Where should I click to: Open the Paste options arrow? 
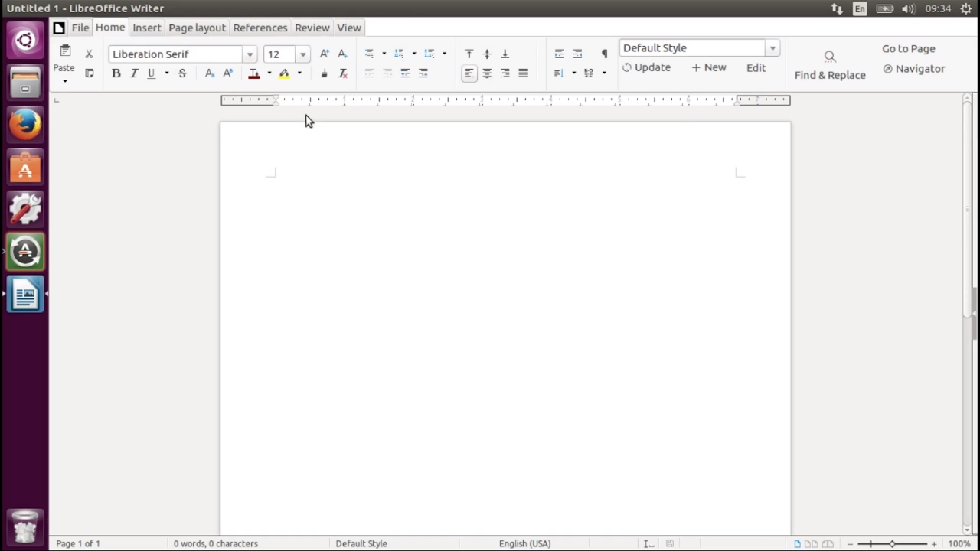click(65, 80)
